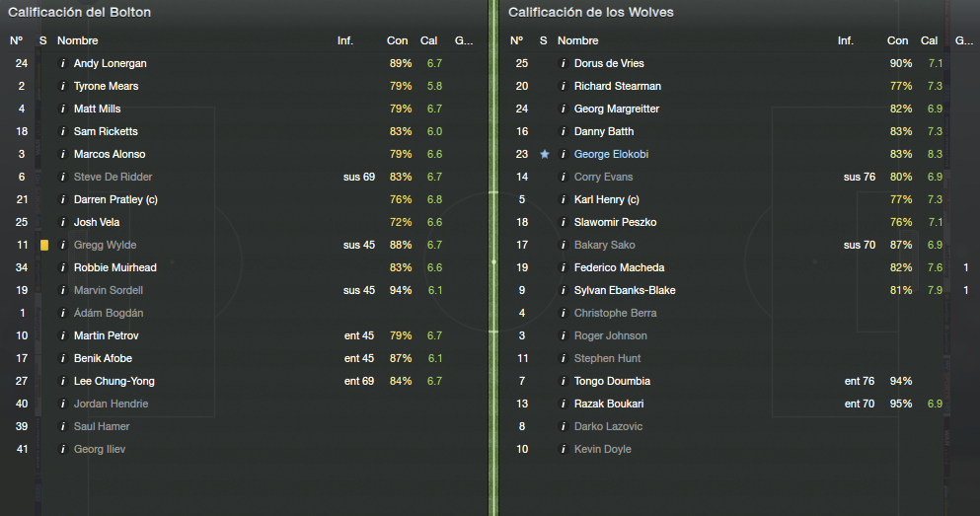Open info icon beside Darren Pratley (c)
The image size is (980, 516).
pos(62,199)
